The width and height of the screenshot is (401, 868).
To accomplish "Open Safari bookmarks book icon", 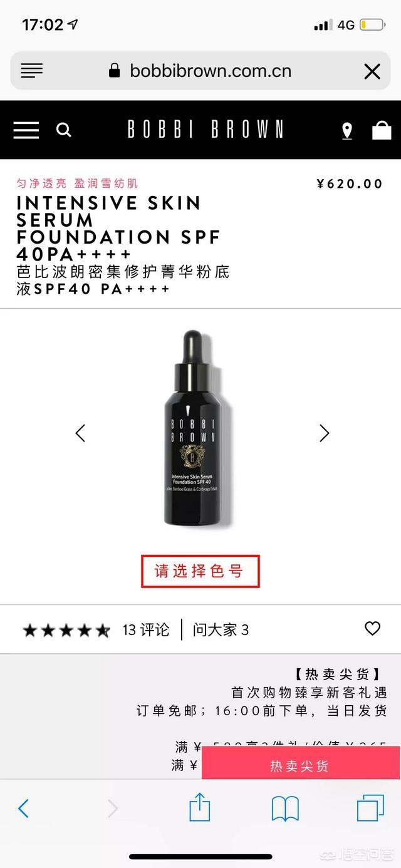I will tap(285, 809).
